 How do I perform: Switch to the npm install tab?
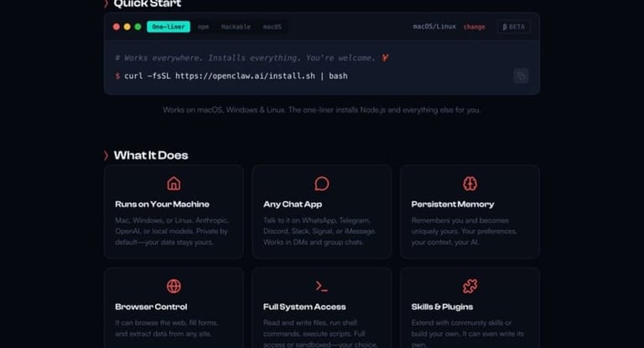[x=203, y=27]
